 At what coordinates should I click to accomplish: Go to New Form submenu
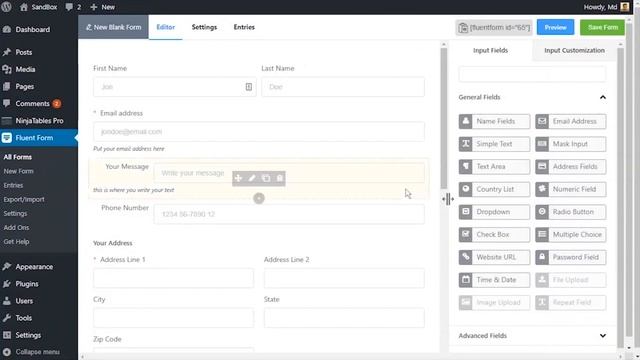(18, 171)
